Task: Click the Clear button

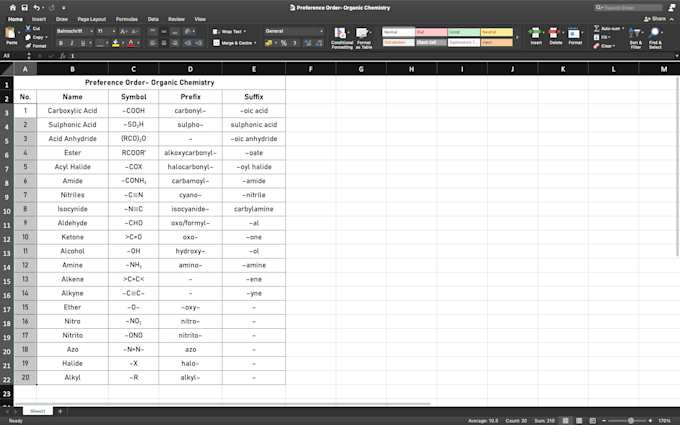Action: pyautogui.click(x=604, y=46)
